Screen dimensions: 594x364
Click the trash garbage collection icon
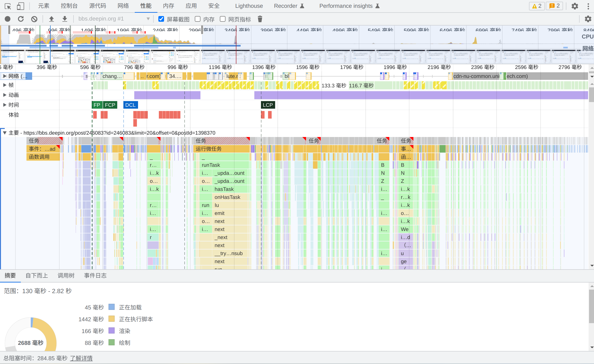260,19
